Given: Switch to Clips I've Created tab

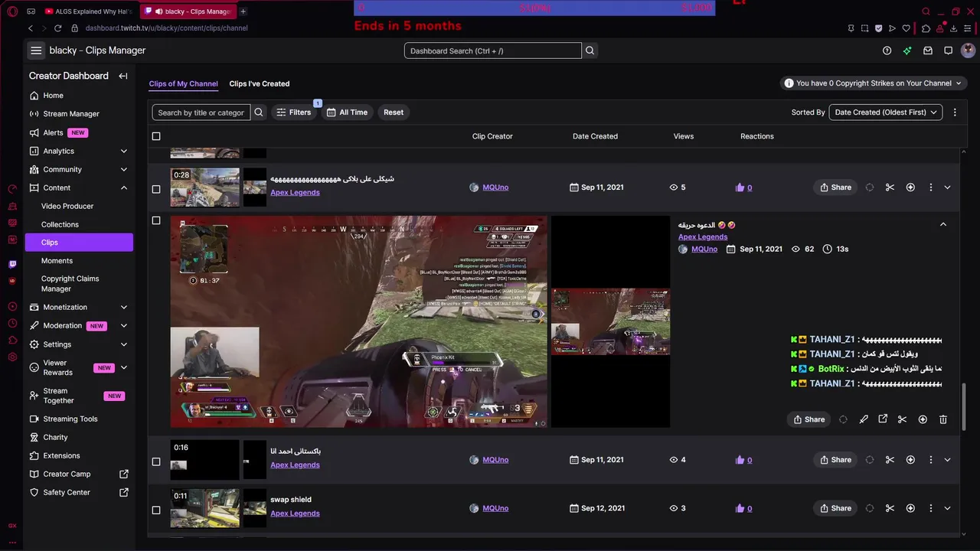Looking at the screenshot, I should coord(260,83).
